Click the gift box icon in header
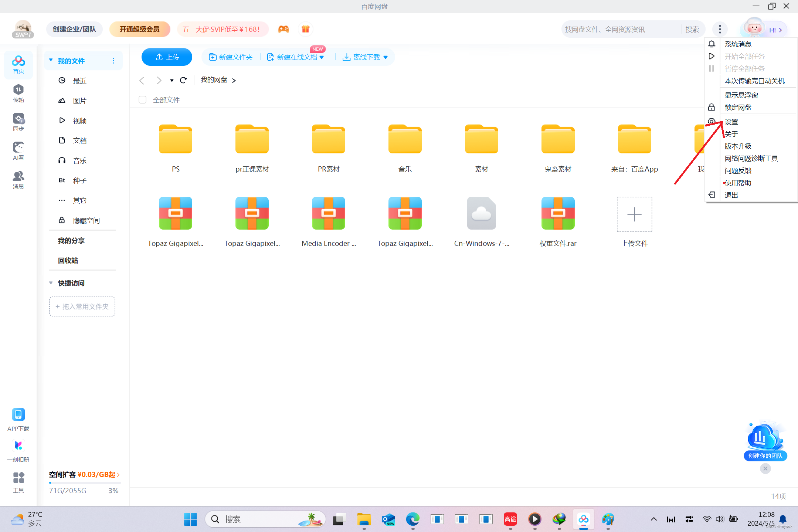Viewport: 798px width, 532px height. pyautogui.click(x=305, y=29)
